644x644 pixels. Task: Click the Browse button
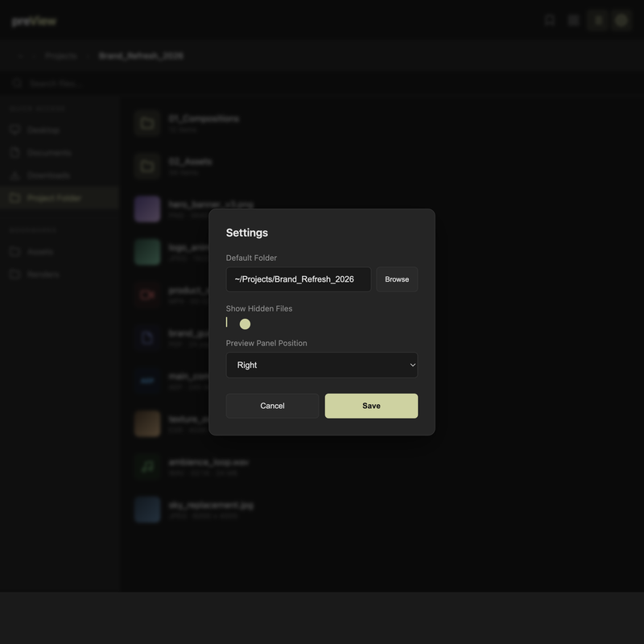pyautogui.click(x=397, y=279)
